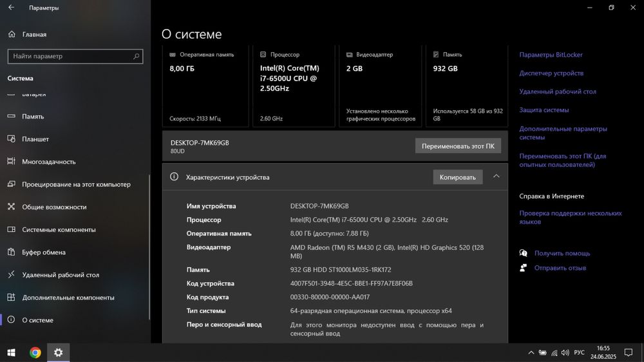The width and height of the screenshot is (644, 362).
Task: Open Проверка поддержки нескольких языков link
Action: (570, 217)
